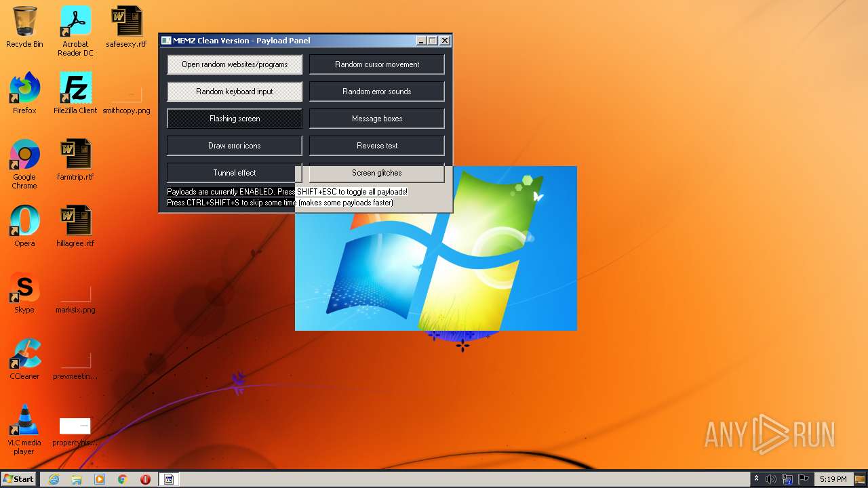Click the 'Payloads are currently ENABLED' status text

(x=288, y=192)
